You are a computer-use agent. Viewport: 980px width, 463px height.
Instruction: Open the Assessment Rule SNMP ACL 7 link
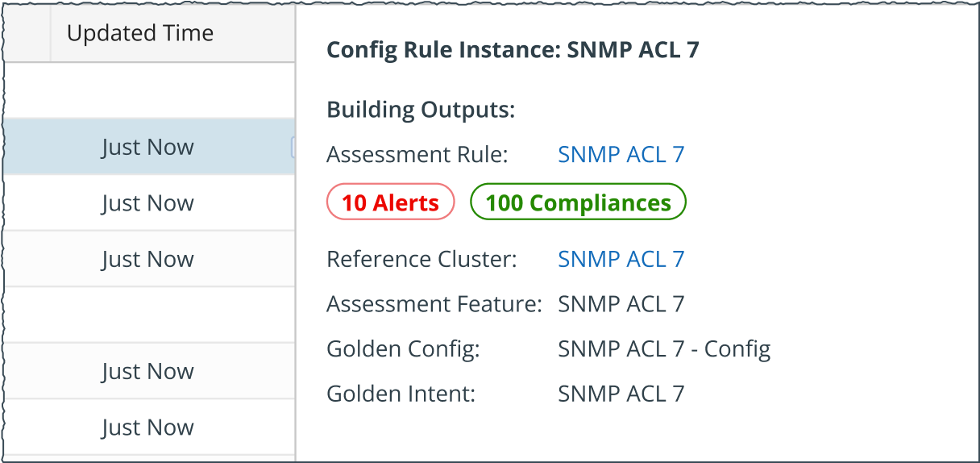pos(621,154)
